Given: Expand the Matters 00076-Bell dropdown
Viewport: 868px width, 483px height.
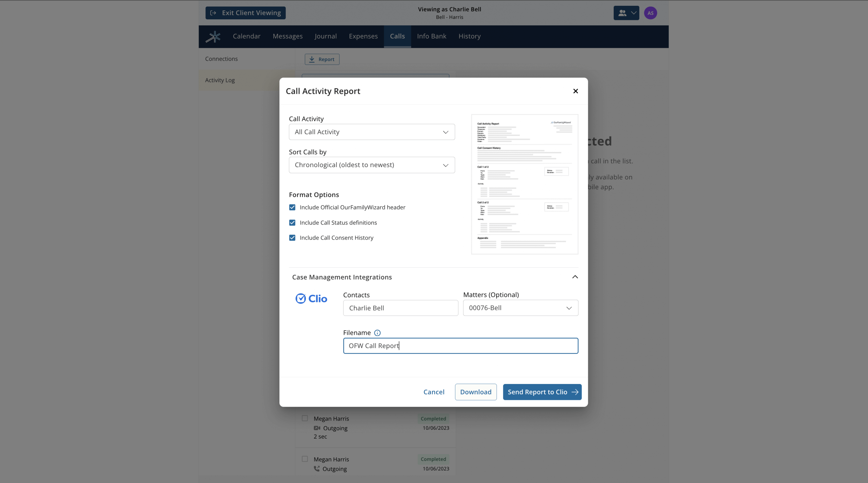Looking at the screenshot, I should click(520, 308).
